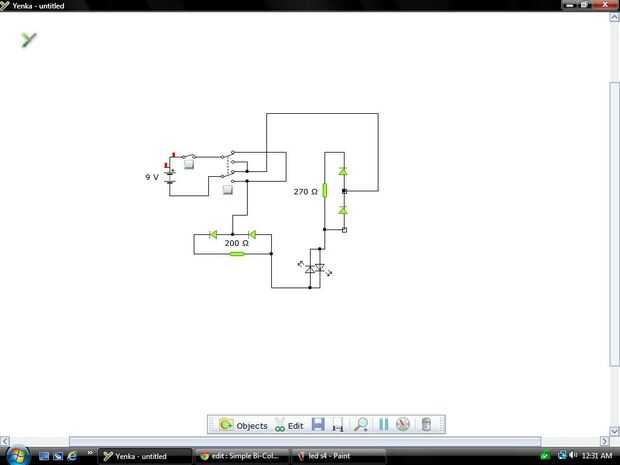Click the volume speaker tray icon
Viewport: 620px width, 465px height.
pyautogui.click(x=573, y=456)
